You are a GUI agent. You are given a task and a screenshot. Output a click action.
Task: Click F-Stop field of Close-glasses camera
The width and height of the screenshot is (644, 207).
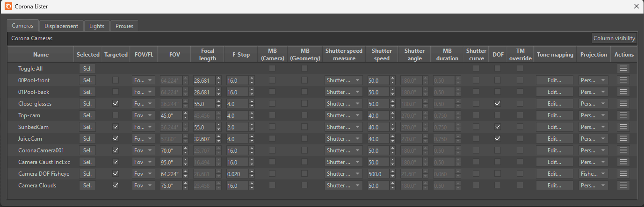coord(238,104)
